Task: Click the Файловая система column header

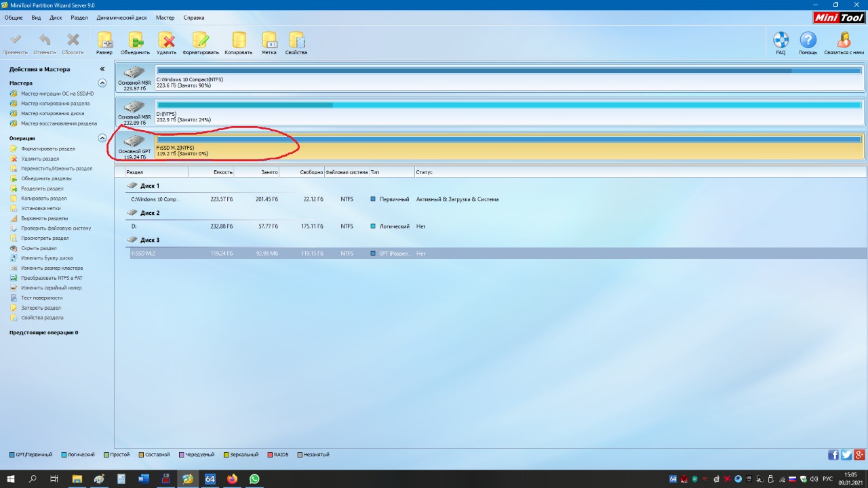Action: [x=347, y=172]
